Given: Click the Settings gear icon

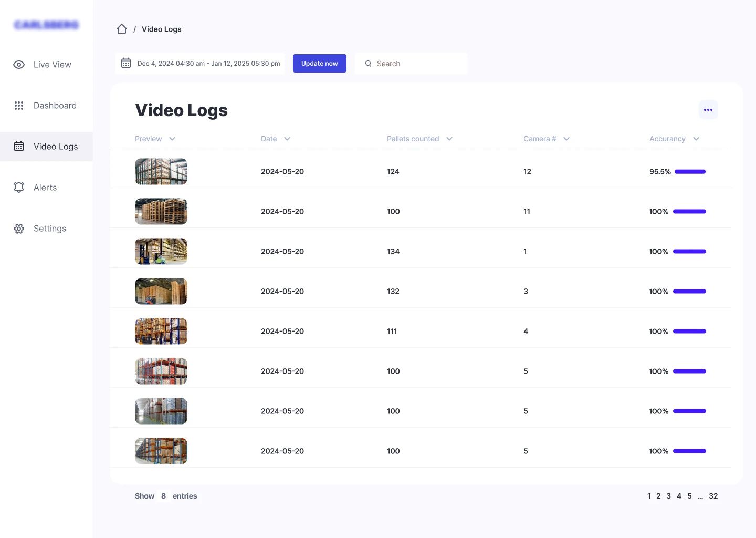Looking at the screenshot, I should 19,229.
